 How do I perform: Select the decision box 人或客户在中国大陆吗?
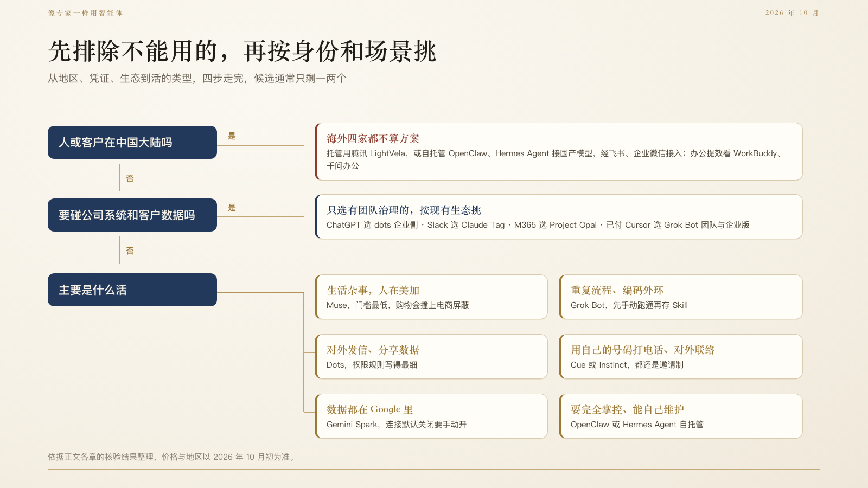[x=132, y=143]
